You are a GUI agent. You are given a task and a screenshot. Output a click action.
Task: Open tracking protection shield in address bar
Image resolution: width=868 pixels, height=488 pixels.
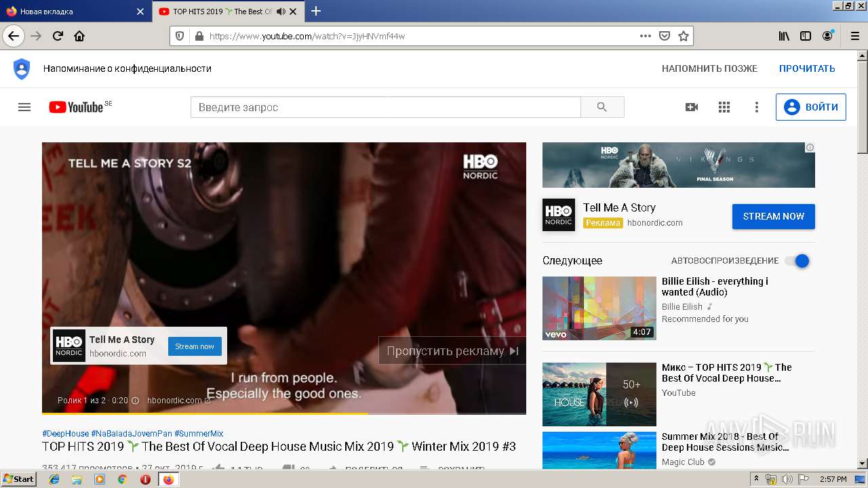180,36
